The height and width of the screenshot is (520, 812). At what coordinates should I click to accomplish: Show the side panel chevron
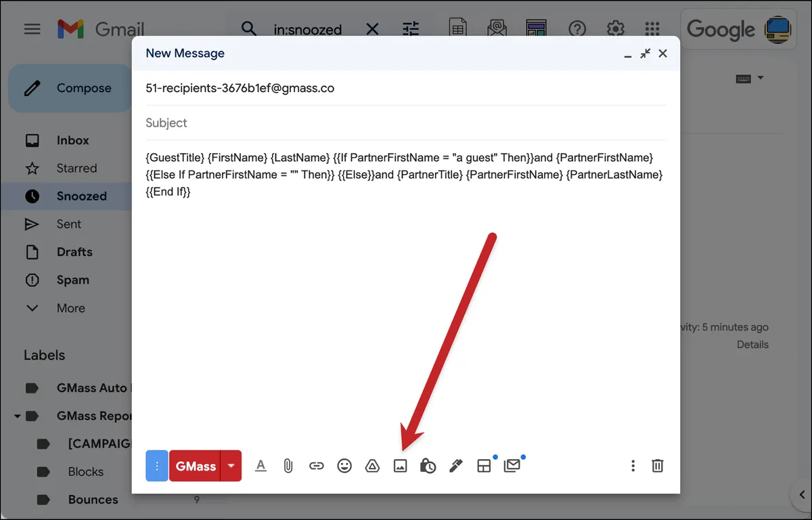click(x=801, y=495)
